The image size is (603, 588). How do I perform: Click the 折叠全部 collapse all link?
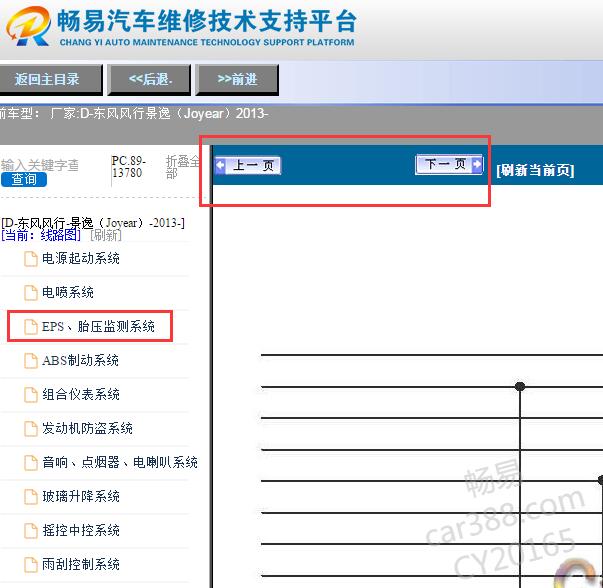pos(183,167)
